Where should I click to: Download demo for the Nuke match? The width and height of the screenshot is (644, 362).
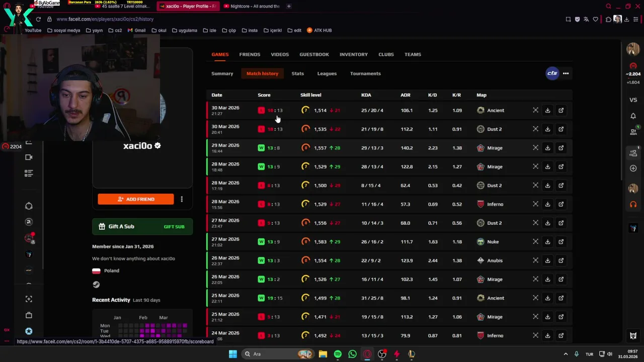coord(547,242)
